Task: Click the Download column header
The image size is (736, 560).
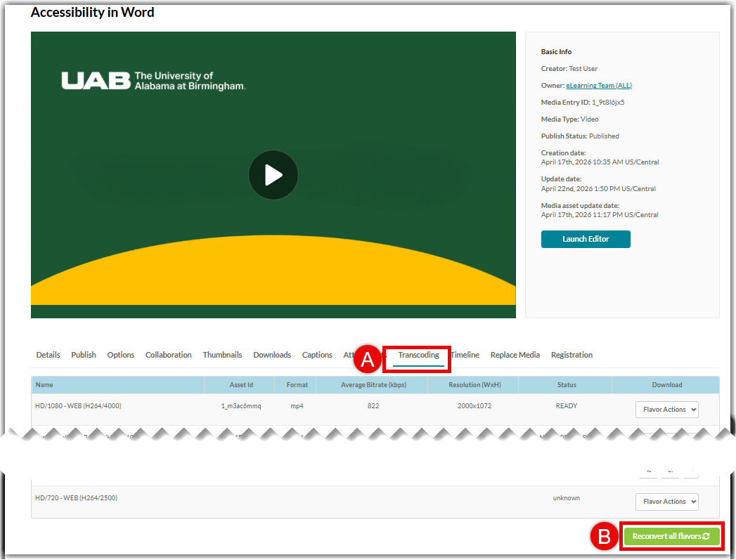Action: point(667,385)
